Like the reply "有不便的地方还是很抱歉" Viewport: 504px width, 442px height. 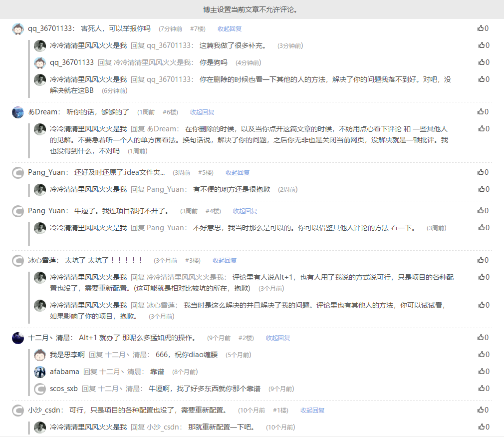[x=484, y=189]
